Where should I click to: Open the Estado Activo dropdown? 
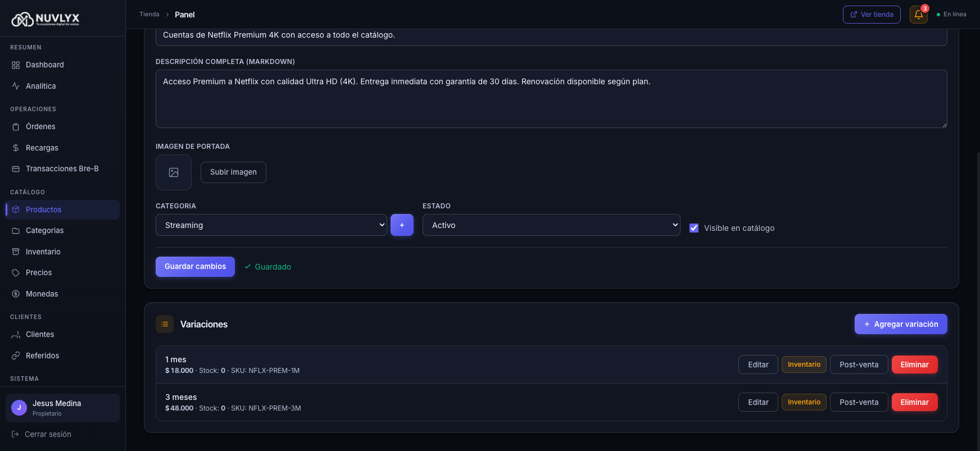tap(551, 225)
